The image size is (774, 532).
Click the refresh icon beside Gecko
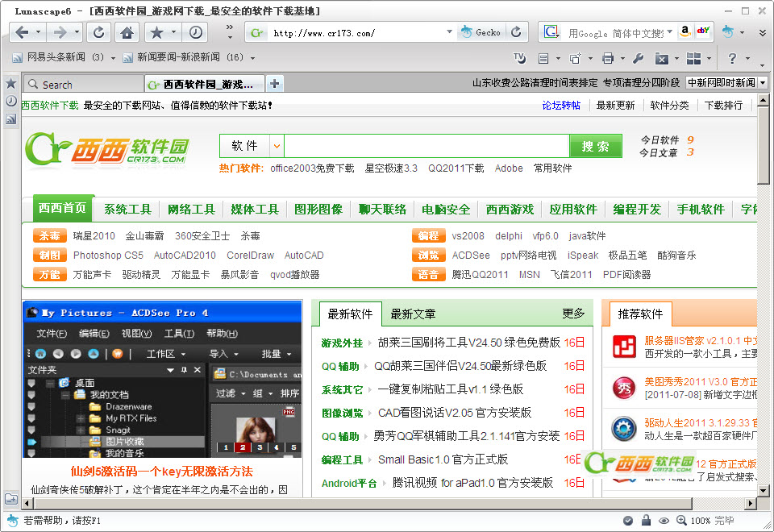(516, 32)
